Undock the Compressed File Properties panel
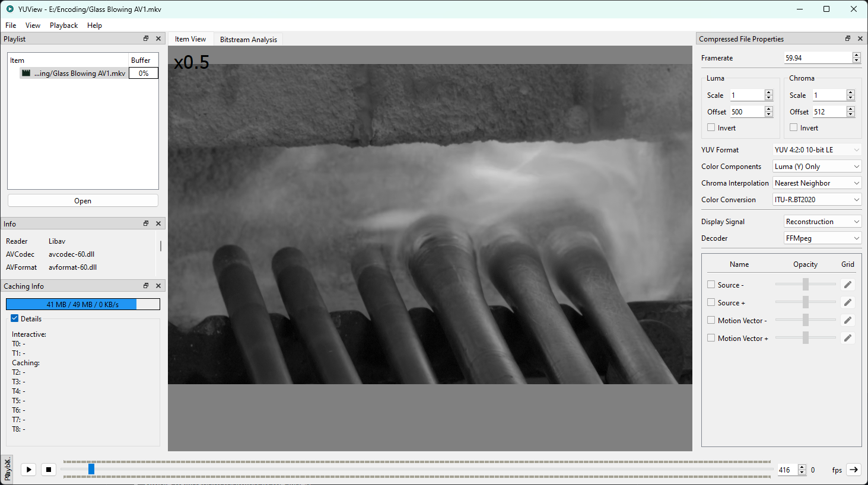Viewport: 868px width, 485px height. (x=847, y=38)
